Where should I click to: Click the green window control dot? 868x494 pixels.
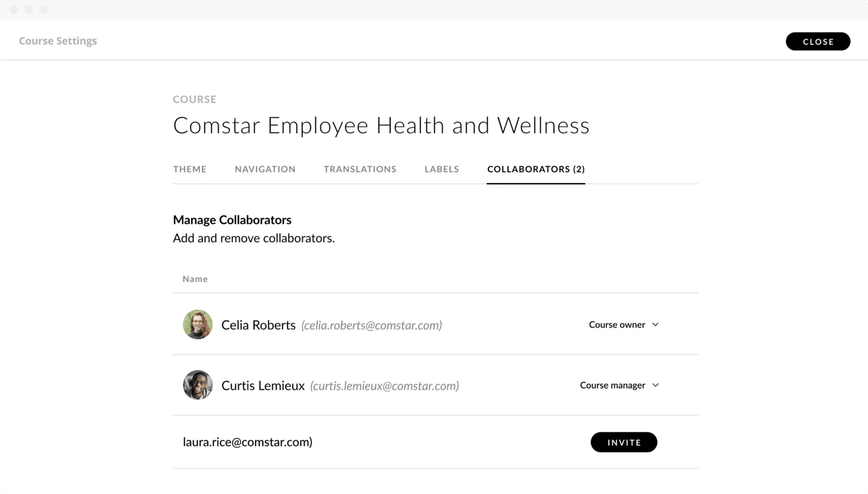[43, 9]
